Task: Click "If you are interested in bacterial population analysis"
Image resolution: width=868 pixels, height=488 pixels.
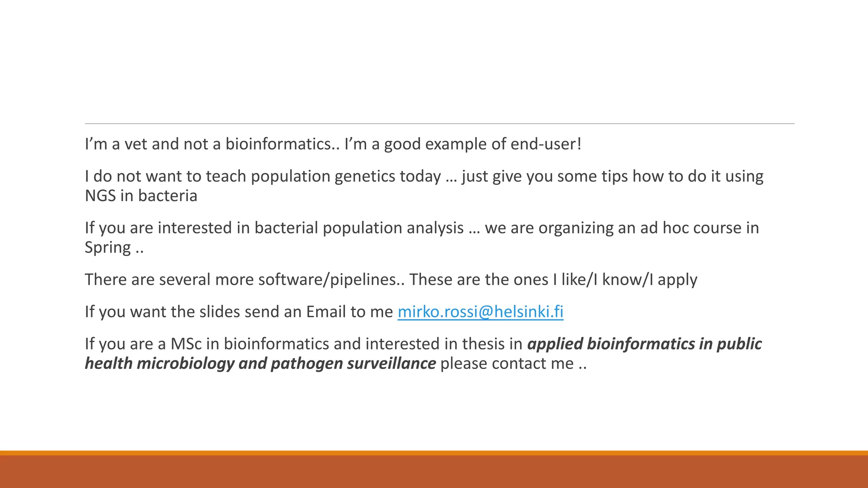Action: 274,228
